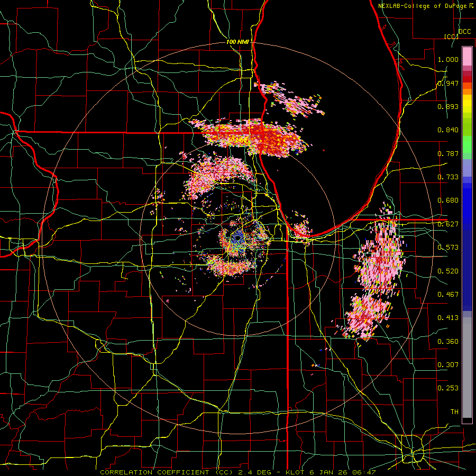Click the TH threshold label
The image size is (476, 476).
tap(454, 412)
